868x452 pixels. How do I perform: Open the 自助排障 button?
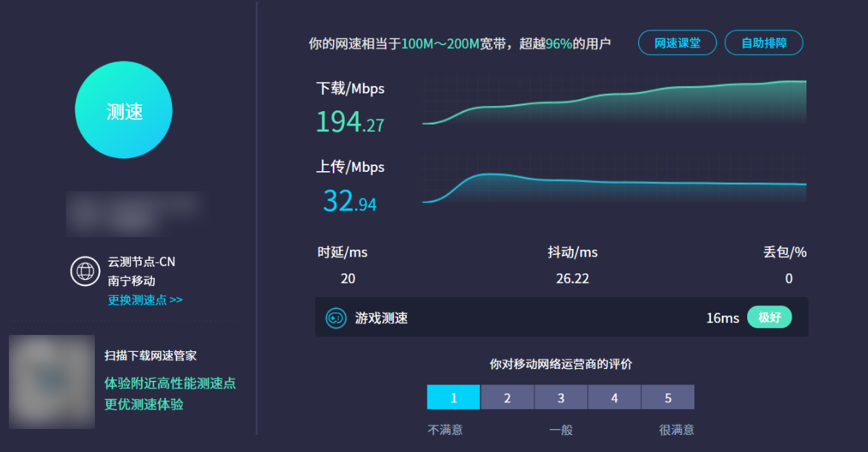tap(764, 43)
